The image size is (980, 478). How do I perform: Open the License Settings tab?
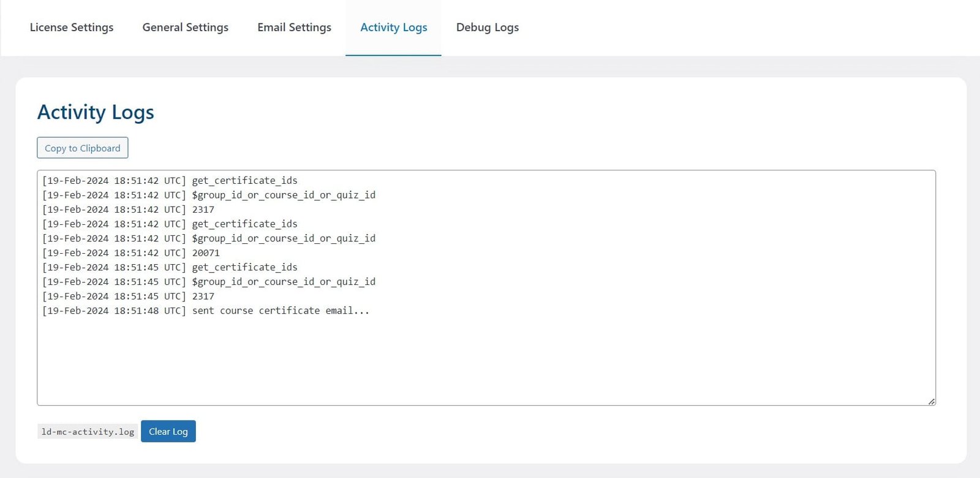72,28
